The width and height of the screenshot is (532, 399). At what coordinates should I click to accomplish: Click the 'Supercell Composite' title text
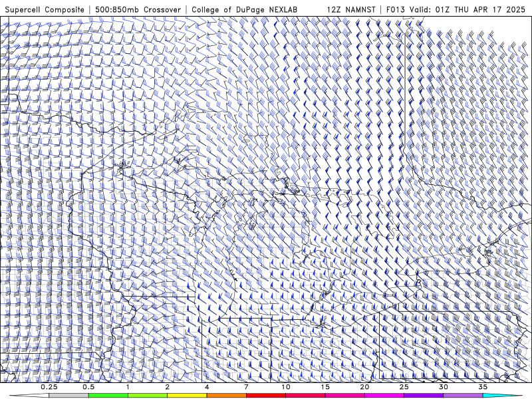click(45, 9)
